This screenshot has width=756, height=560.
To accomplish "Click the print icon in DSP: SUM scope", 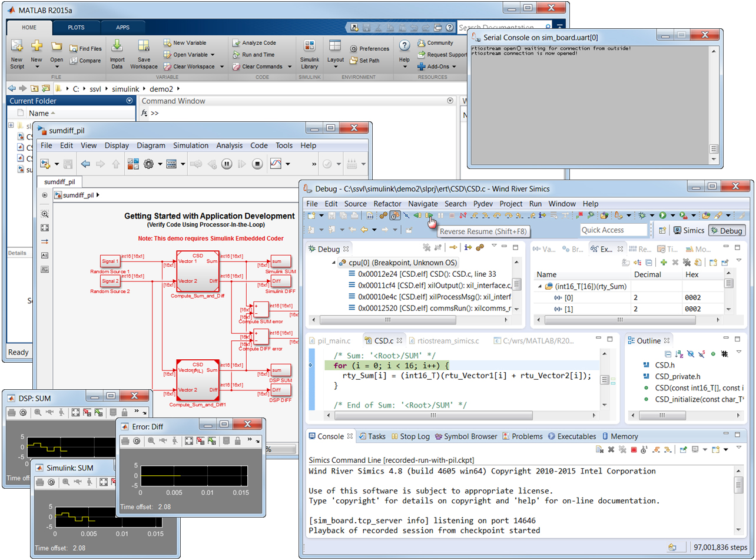I will click(11, 412).
